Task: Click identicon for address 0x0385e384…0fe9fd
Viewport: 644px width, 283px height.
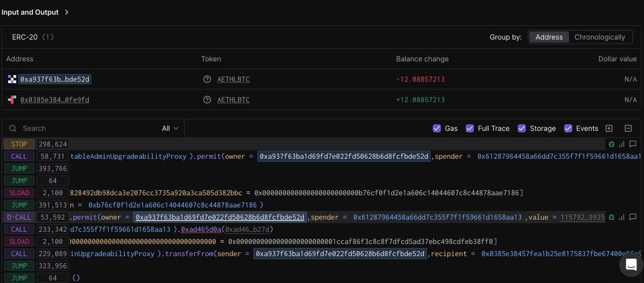Action: tap(12, 100)
